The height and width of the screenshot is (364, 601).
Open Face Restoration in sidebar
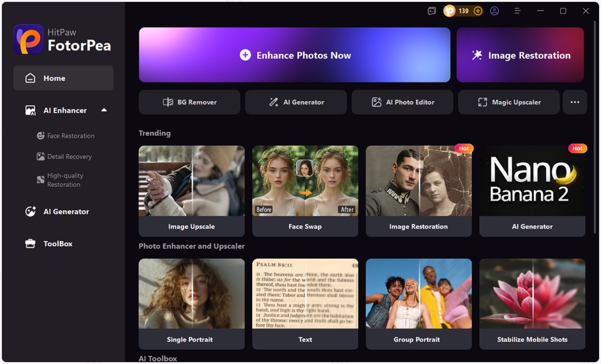[66, 136]
